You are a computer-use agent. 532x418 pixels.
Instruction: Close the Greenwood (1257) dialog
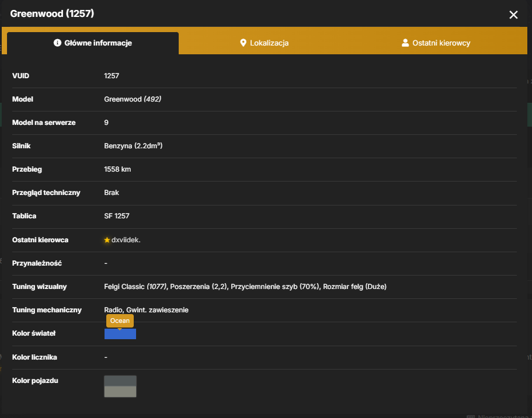(513, 15)
